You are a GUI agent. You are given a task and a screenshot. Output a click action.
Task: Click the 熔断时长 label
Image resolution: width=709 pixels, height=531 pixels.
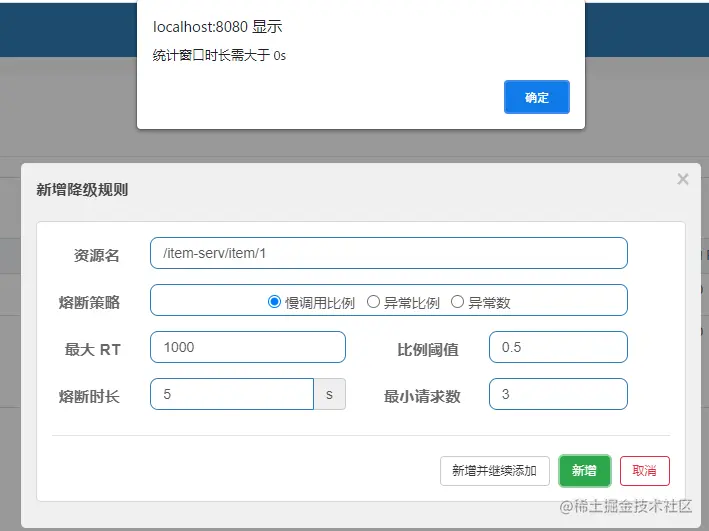coord(90,396)
